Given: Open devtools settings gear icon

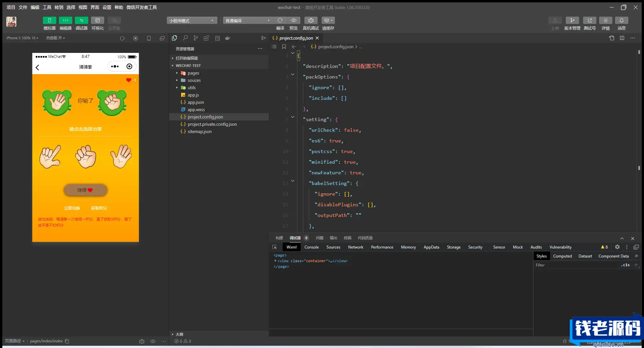Looking at the screenshot, I should [617, 247].
